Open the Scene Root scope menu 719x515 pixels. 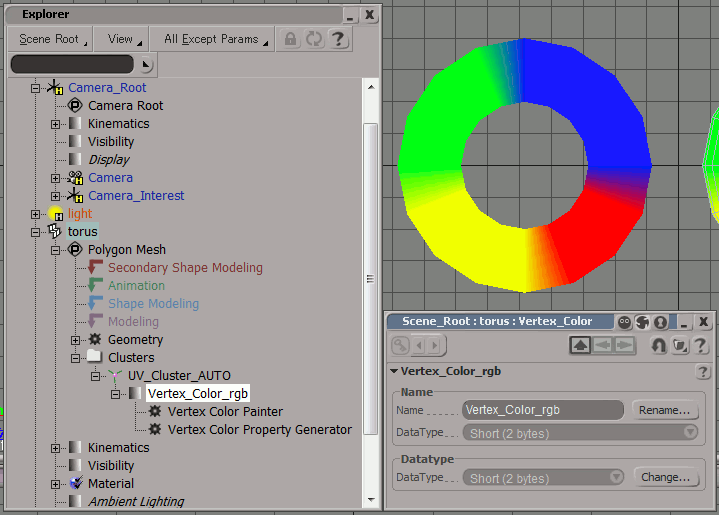tap(53, 39)
